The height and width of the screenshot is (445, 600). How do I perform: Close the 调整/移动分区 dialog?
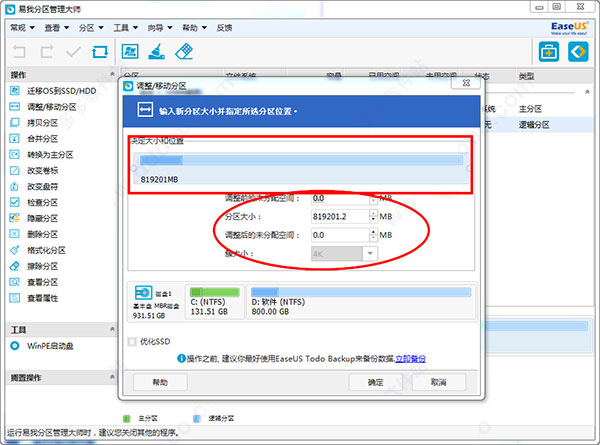tap(466, 83)
